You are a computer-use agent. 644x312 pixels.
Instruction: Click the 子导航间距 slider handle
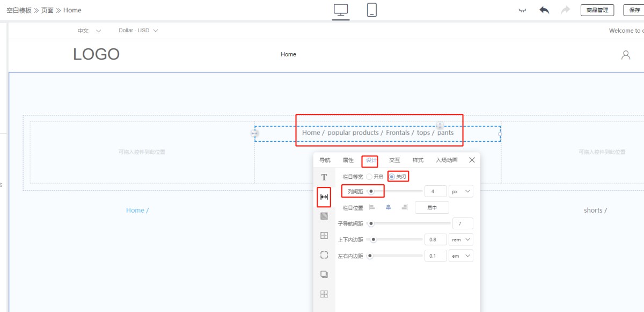click(370, 224)
